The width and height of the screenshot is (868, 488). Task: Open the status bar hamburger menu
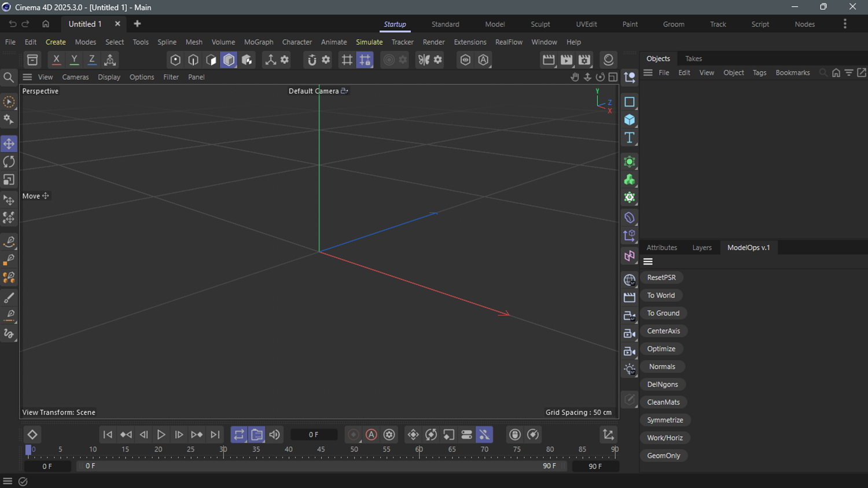(8, 482)
